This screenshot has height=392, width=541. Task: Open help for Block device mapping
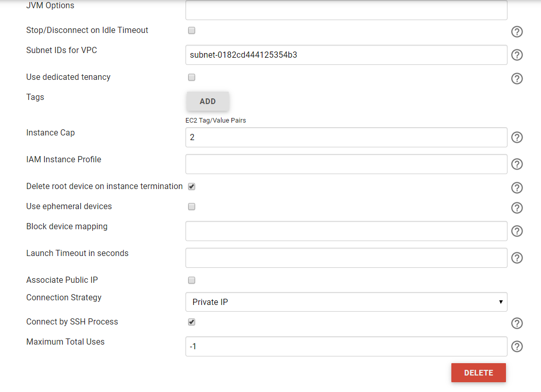(x=517, y=231)
